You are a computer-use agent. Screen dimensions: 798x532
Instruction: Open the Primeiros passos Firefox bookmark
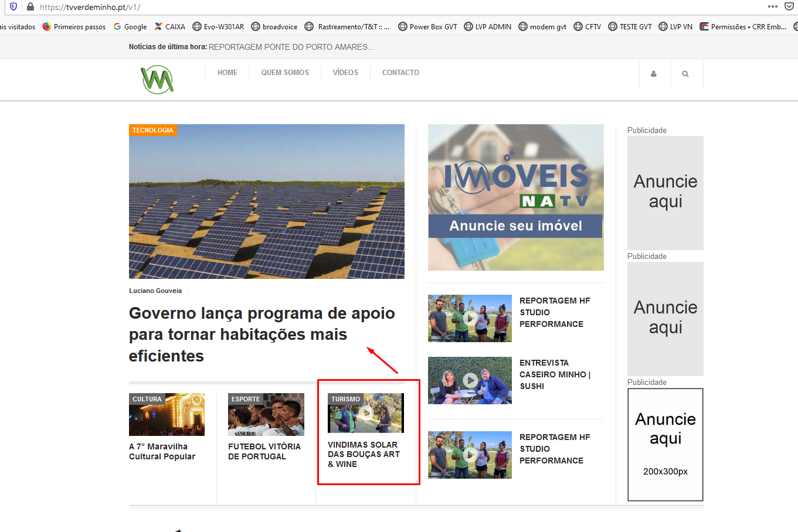74,27
